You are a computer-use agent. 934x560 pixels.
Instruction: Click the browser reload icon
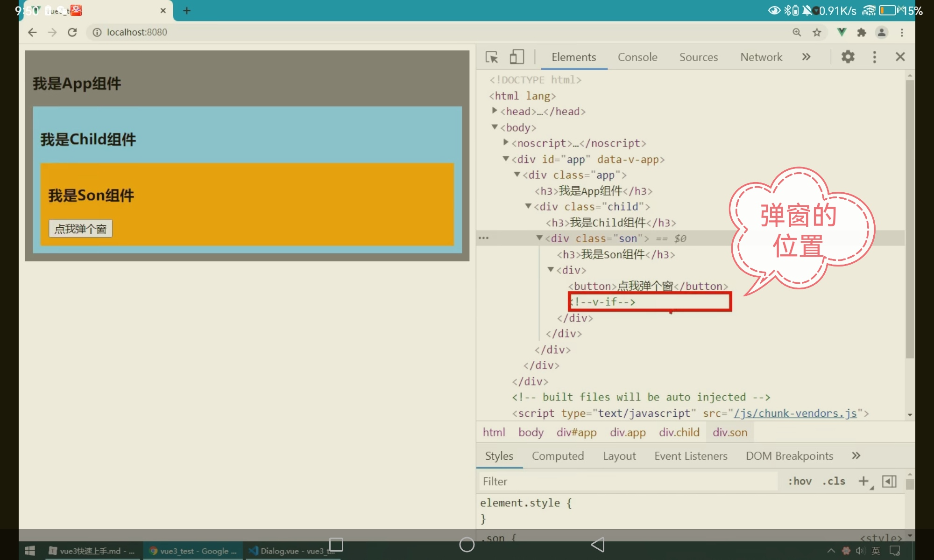(x=72, y=32)
